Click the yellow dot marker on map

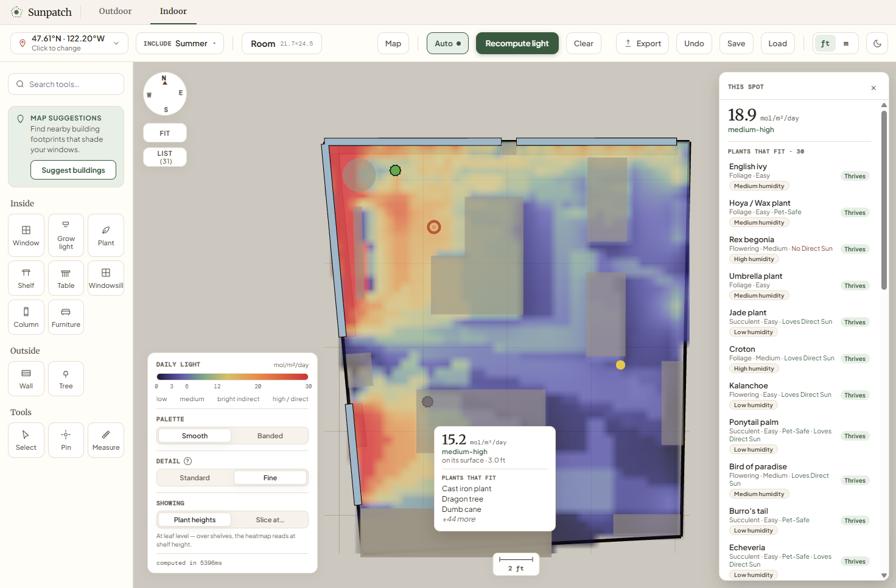620,365
